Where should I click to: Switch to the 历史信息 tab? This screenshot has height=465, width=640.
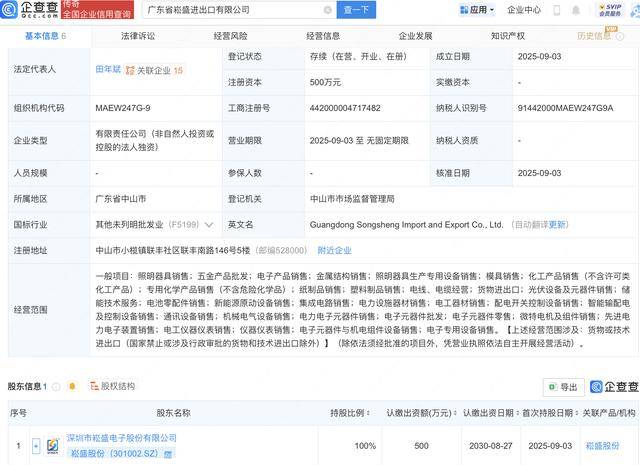tap(594, 36)
